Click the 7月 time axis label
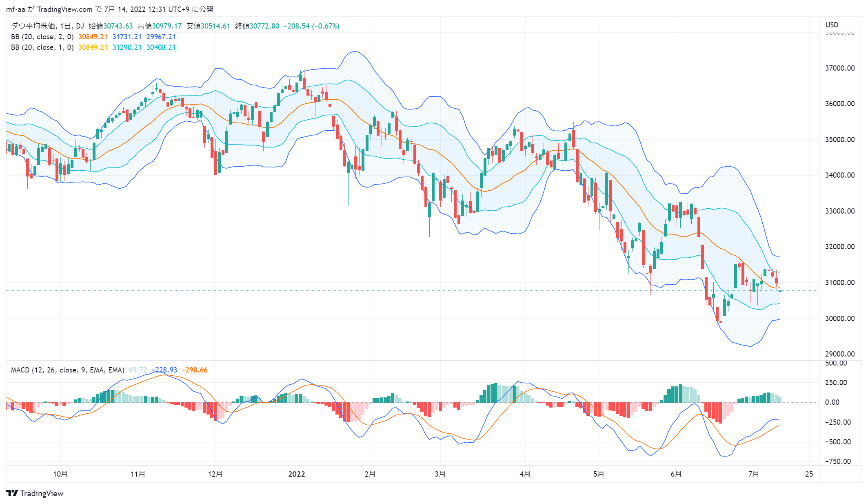The height and width of the screenshot is (504, 868). point(754,474)
